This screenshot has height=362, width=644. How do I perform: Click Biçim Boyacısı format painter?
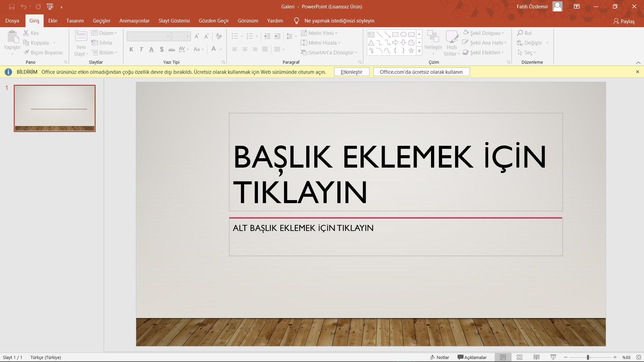(43, 52)
